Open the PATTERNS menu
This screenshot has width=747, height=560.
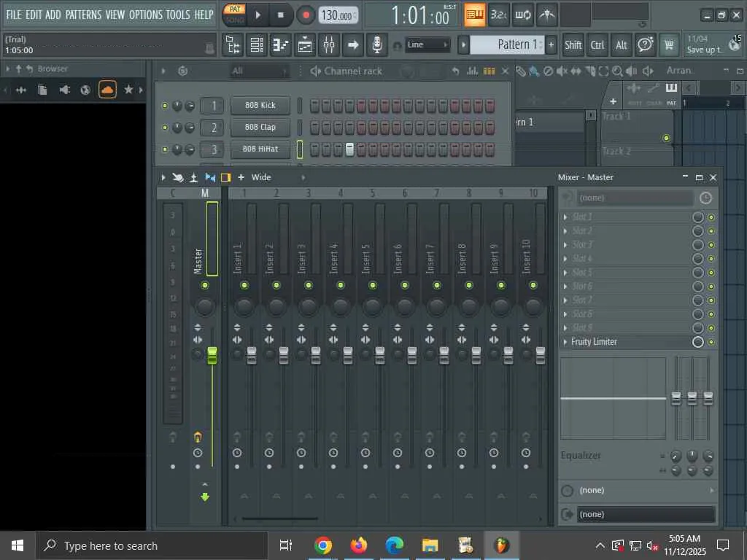[83, 15]
